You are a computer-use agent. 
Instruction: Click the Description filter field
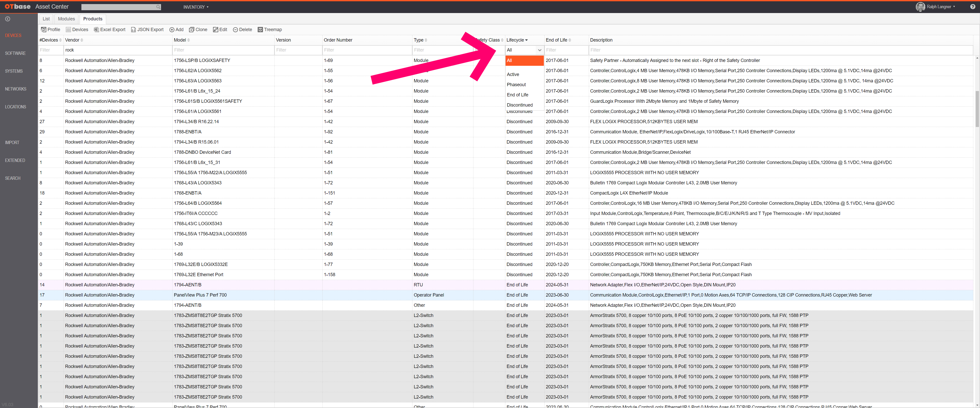pos(781,50)
